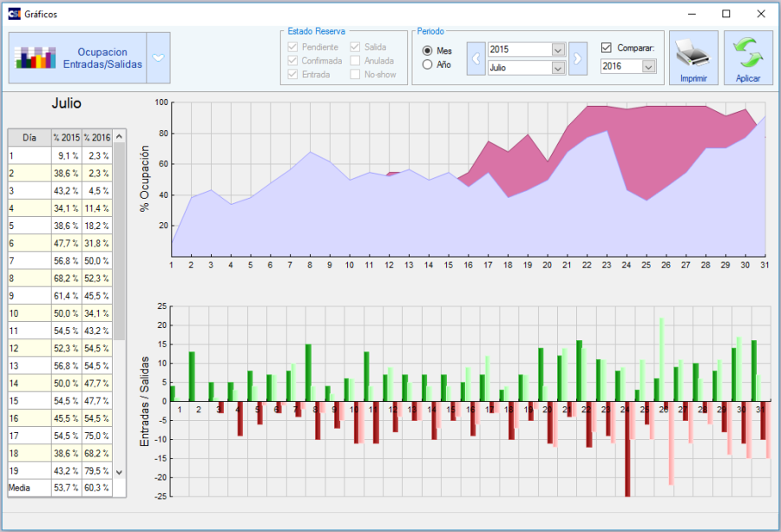Select the Año radio button
The height and width of the screenshot is (532, 781).
427,64
